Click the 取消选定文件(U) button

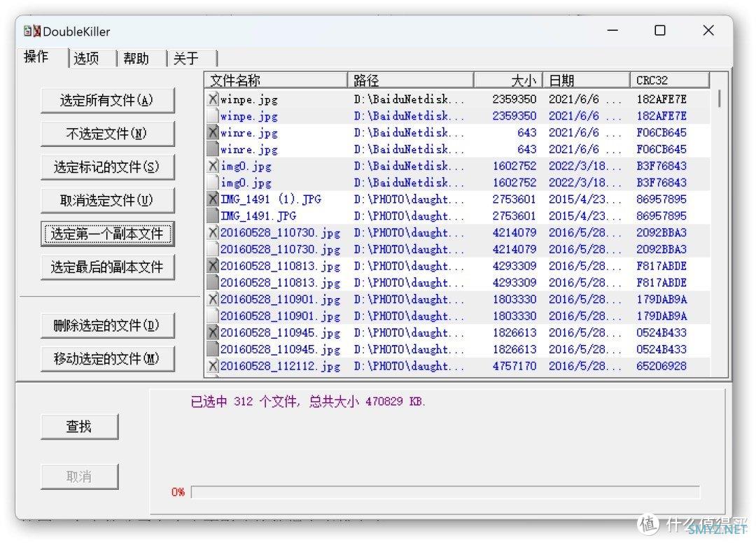click(107, 200)
